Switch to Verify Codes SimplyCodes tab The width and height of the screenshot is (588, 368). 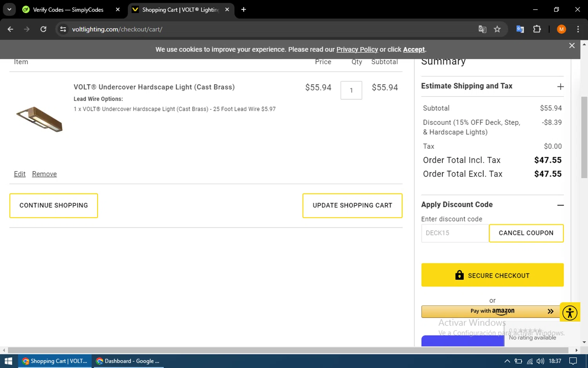67,9
